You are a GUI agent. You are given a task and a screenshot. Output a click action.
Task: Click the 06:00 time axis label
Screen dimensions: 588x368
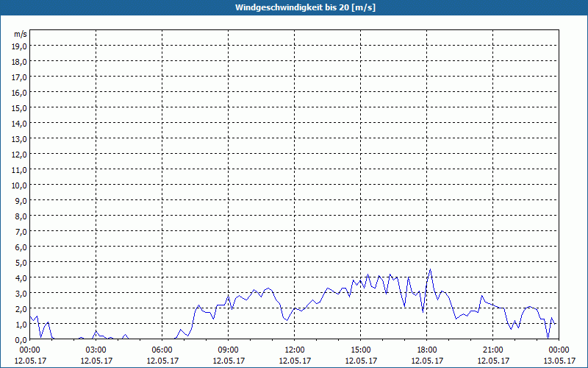162,350
